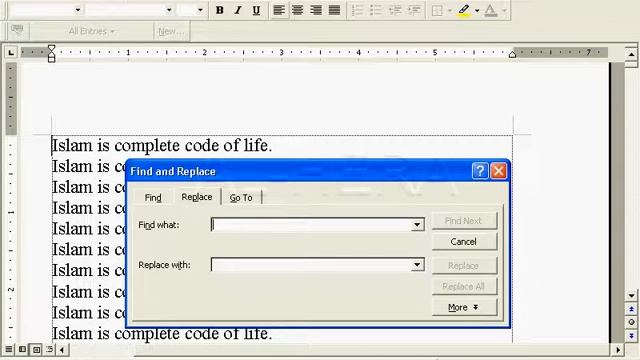Click the AutoText toolbar icon

17,31
